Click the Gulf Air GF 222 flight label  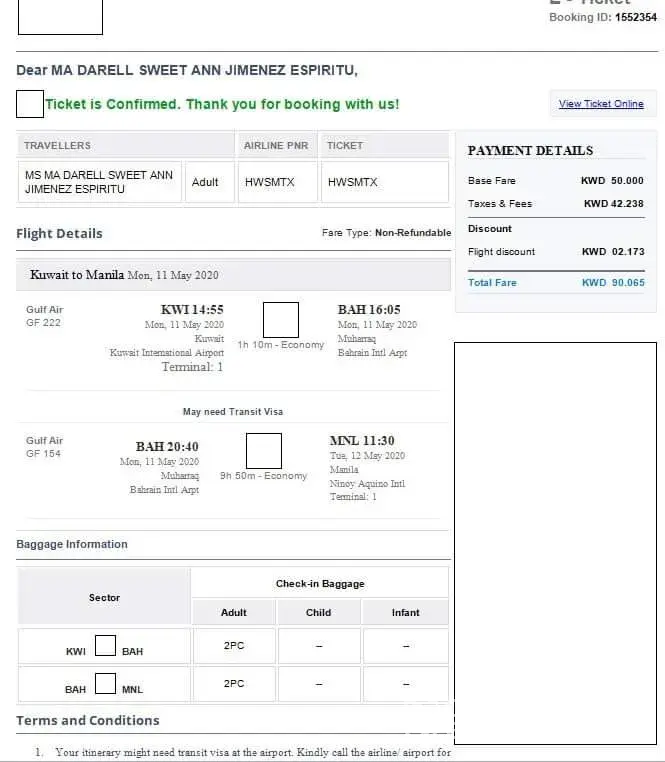click(x=45, y=316)
